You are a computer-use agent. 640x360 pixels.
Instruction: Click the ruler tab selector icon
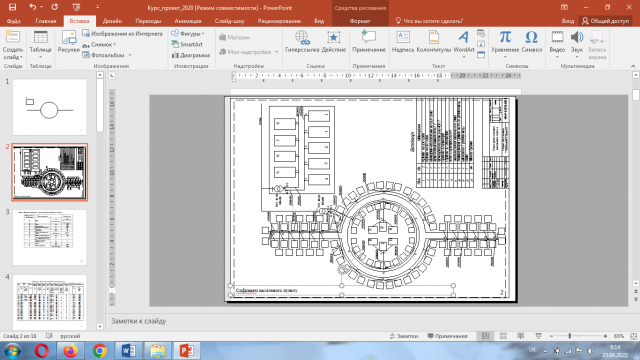click(x=112, y=76)
